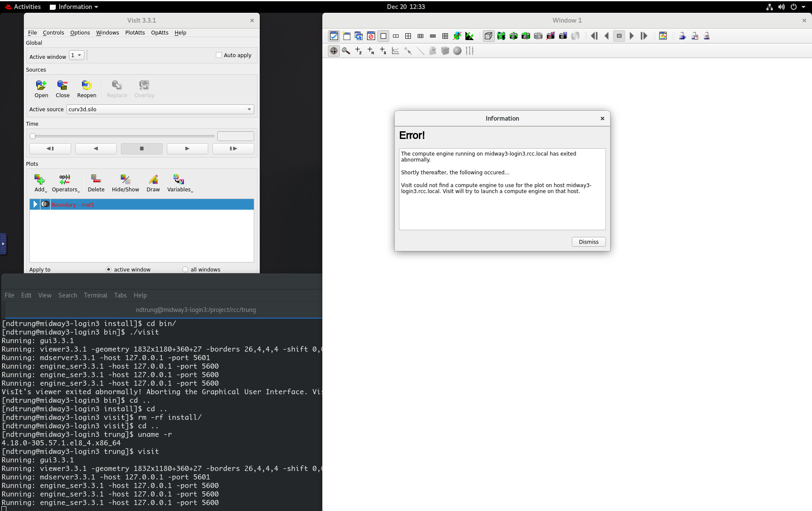Click Draw to render the plots
The height and width of the screenshot is (511, 812).
click(x=153, y=183)
